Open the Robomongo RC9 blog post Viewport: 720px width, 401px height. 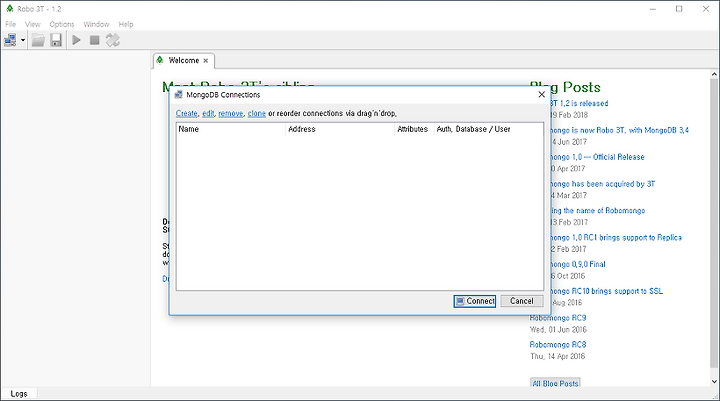coord(557,318)
